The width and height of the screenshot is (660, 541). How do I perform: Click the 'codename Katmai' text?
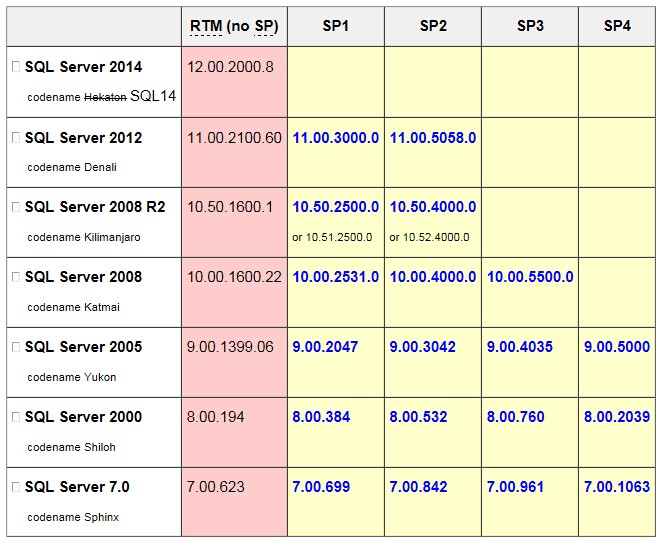pyautogui.click(x=73, y=307)
